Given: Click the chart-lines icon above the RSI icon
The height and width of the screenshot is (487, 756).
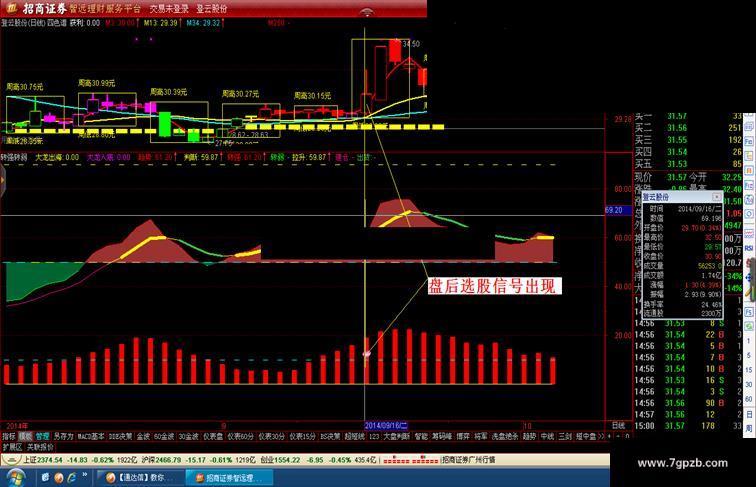Looking at the screenshot, I should click(749, 233).
